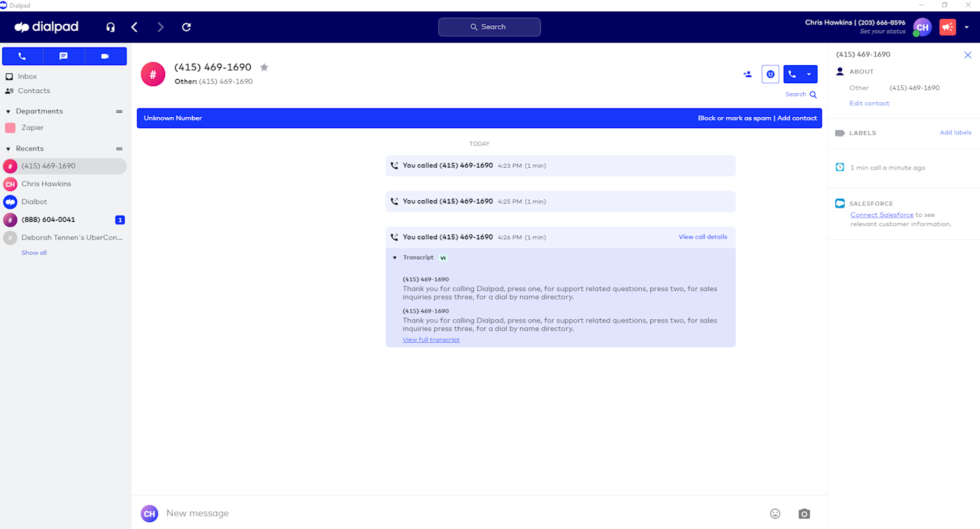Click the add person icon
The width and height of the screenshot is (980, 529).
[x=748, y=74]
